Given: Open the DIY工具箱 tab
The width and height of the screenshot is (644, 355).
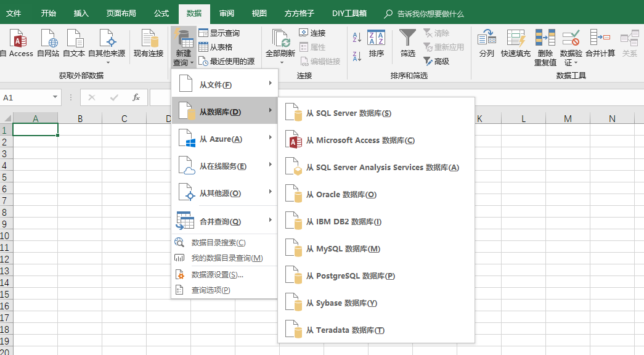Looking at the screenshot, I should (x=349, y=14).
